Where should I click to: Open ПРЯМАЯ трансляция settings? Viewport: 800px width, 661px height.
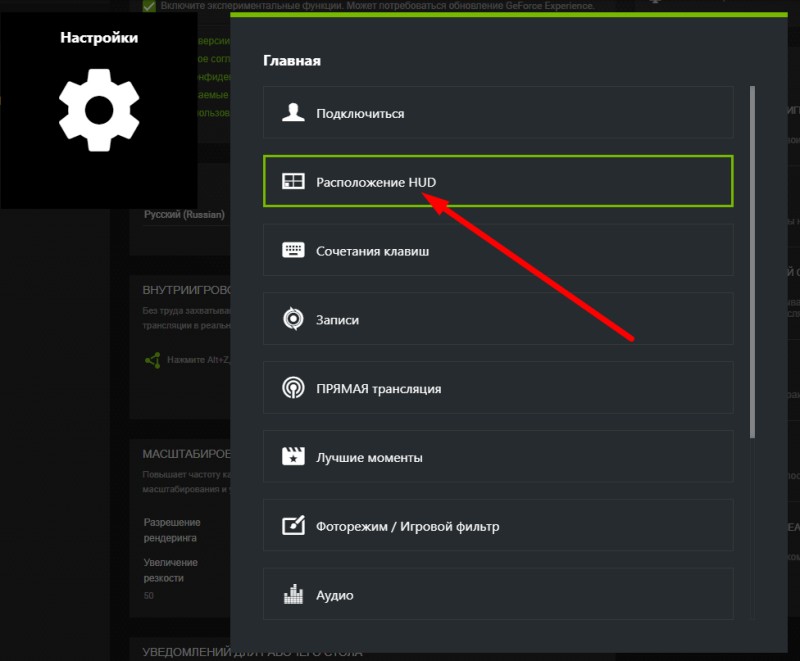[498, 388]
